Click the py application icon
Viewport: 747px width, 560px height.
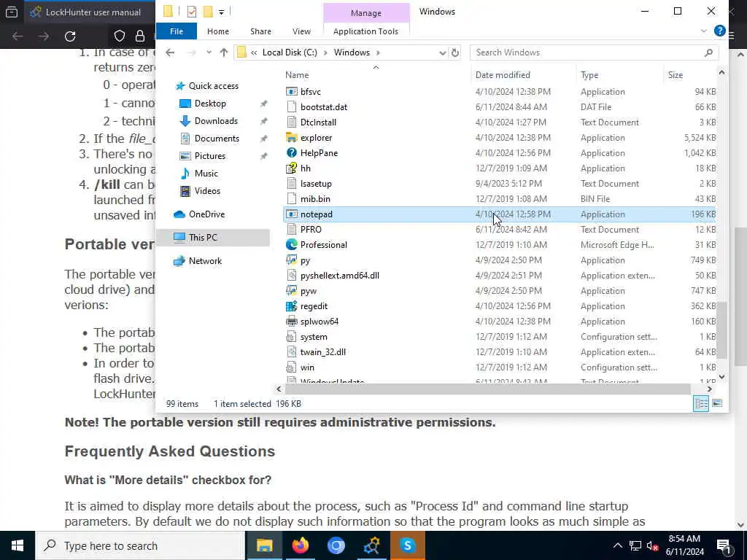292,260
